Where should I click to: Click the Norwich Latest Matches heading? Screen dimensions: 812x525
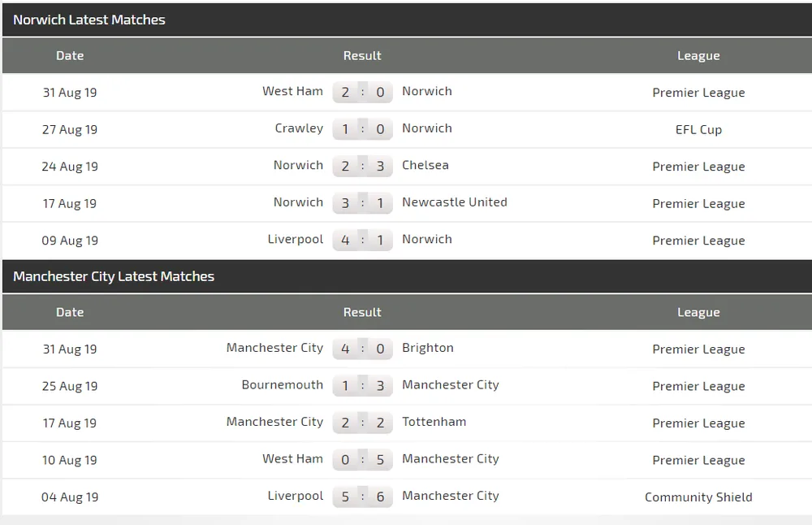tap(89, 20)
